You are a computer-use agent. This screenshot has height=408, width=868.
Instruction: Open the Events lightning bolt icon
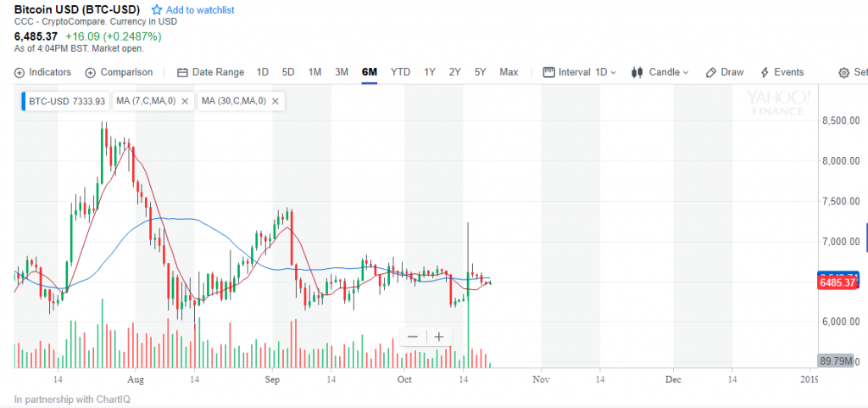pyautogui.click(x=765, y=73)
